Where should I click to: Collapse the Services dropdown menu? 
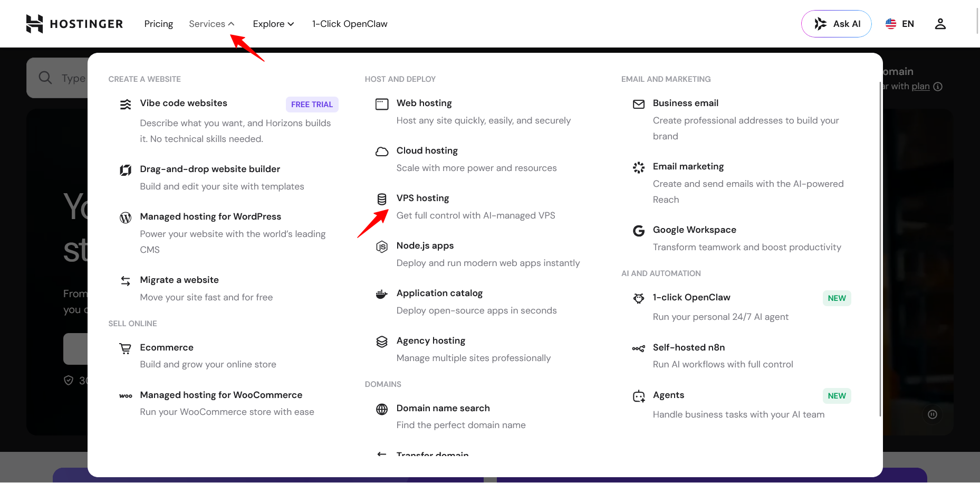(x=212, y=24)
